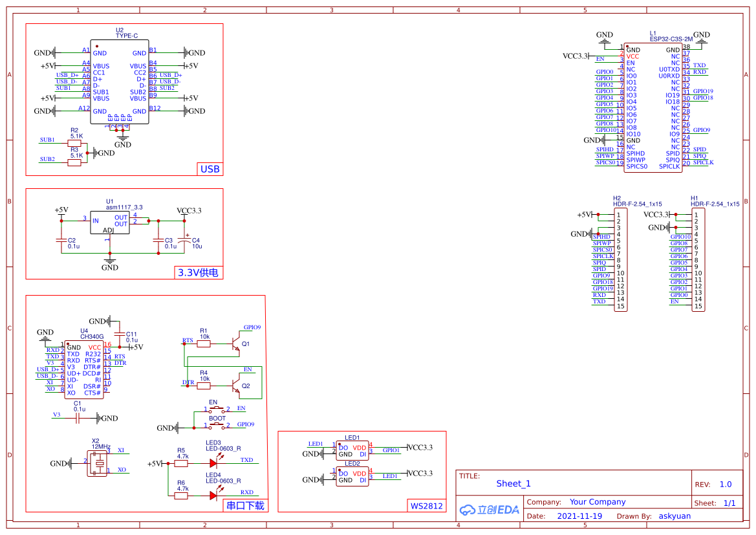Select transistor Q2
This screenshot has width=756, height=535.
236,386
